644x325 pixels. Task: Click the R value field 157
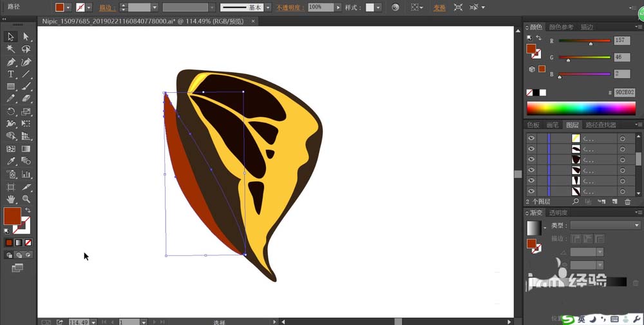(x=622, y=41)
